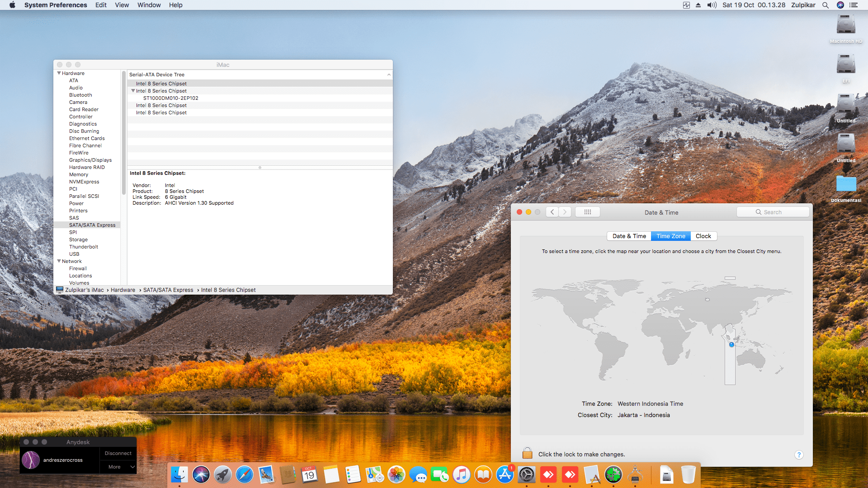The height and width of the screenshot is (488, 868).
Task: Switch to the Clock tab
Action: [703, 236]
